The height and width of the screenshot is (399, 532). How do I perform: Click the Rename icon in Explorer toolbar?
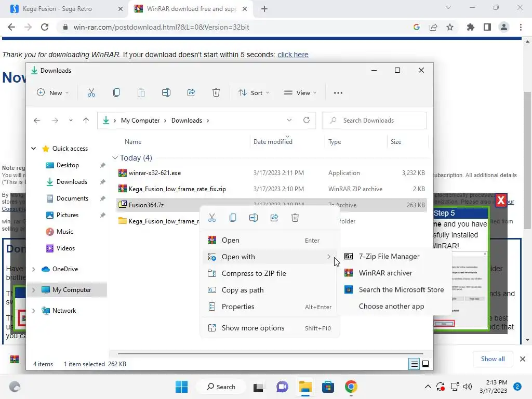[166, 92]
